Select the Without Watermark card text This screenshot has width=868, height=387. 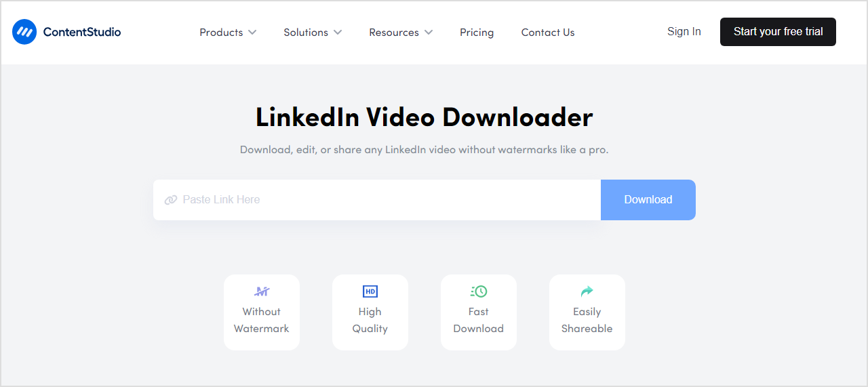(x=262, y=320)
